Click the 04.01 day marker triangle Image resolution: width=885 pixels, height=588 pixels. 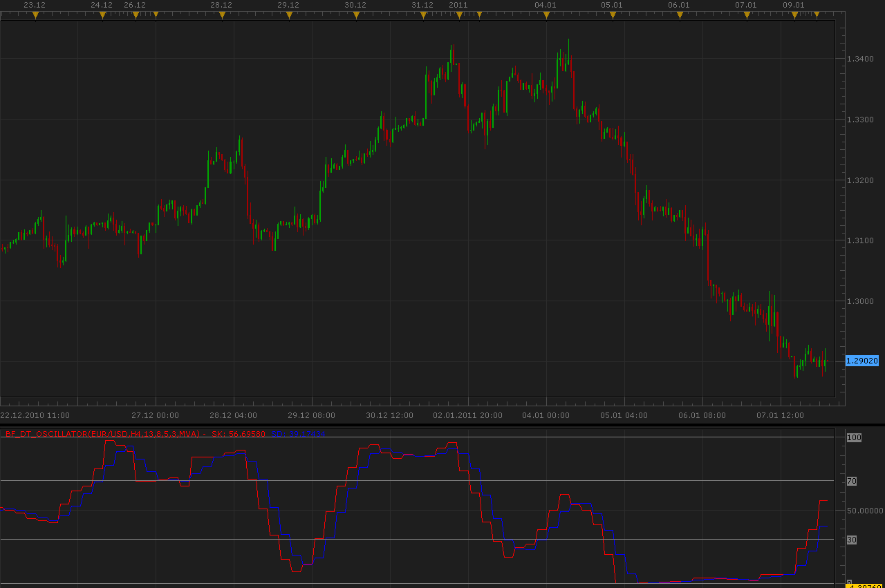(x=546, y=15)
